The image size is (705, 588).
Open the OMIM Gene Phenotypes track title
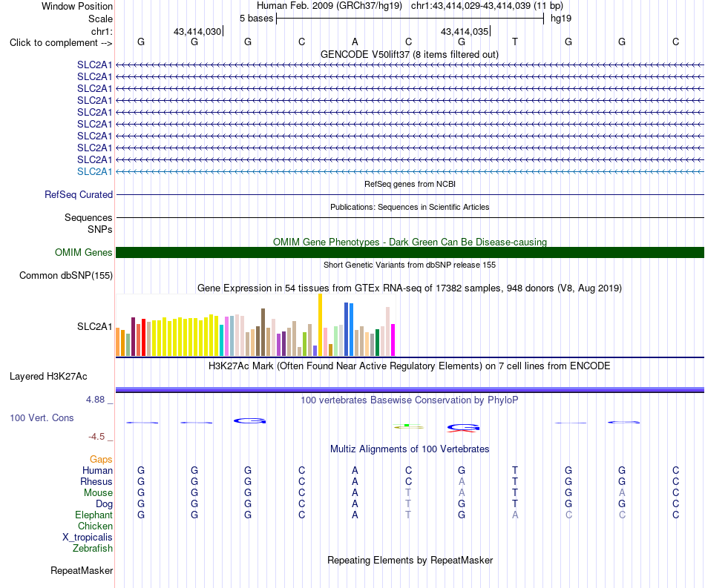410,242
